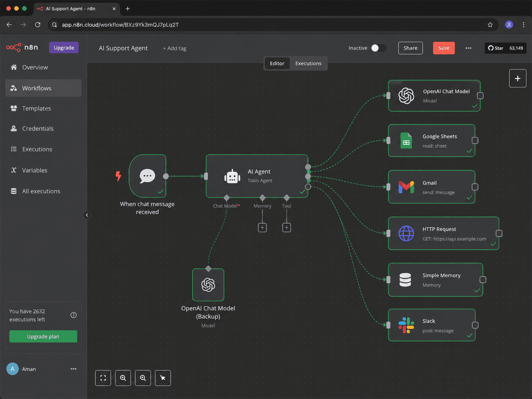Screen dimensions: 532x399
Task: Click the Slack node icon
Action: (406, 325)
